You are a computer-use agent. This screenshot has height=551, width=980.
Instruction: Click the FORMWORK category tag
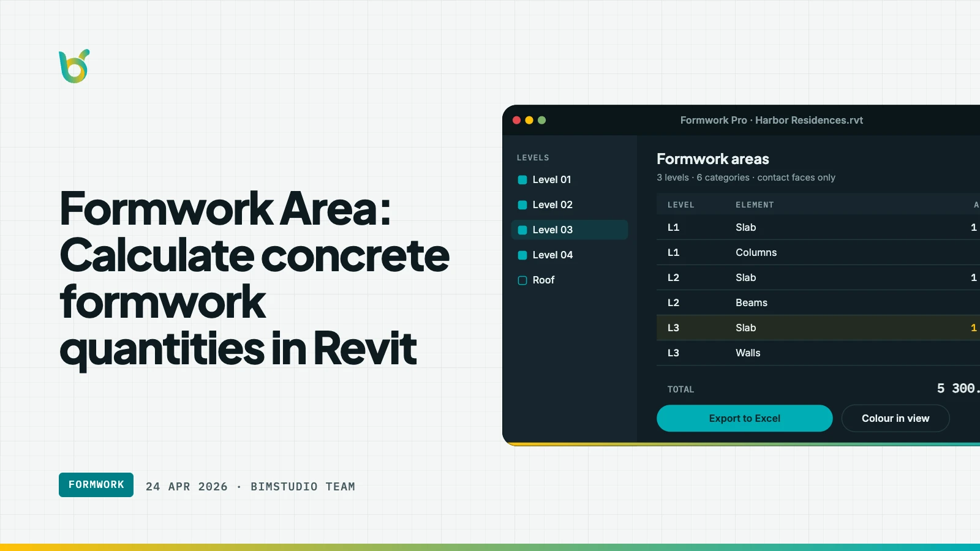click(96, 485)
